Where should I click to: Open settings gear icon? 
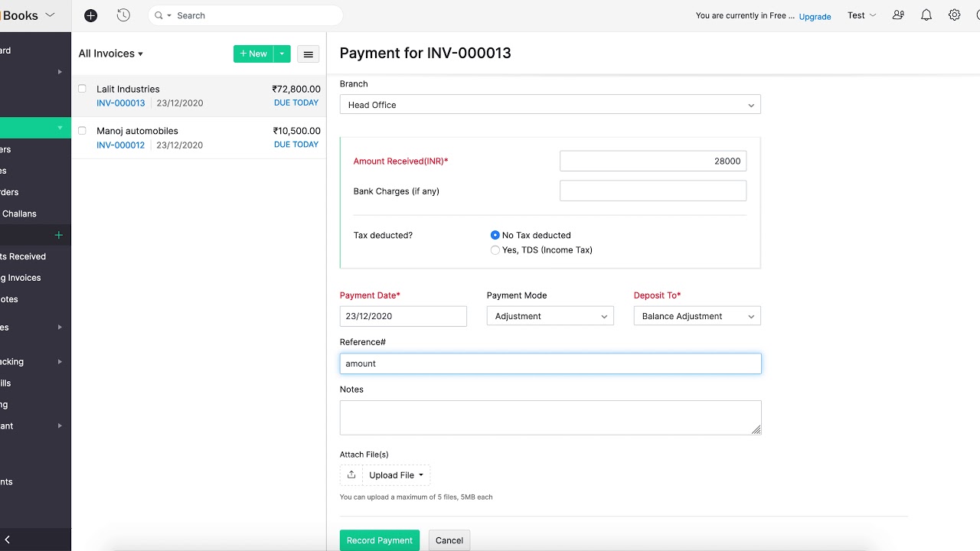[x=954, y=15]
